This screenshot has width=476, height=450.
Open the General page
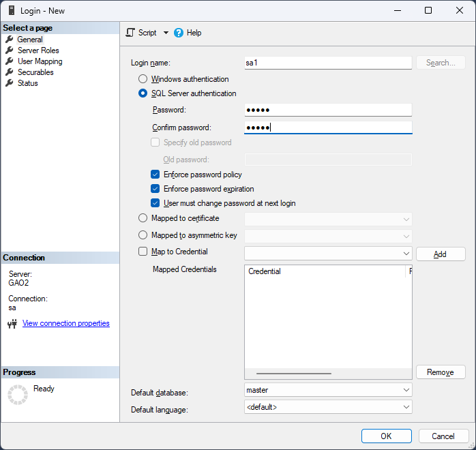30,40
